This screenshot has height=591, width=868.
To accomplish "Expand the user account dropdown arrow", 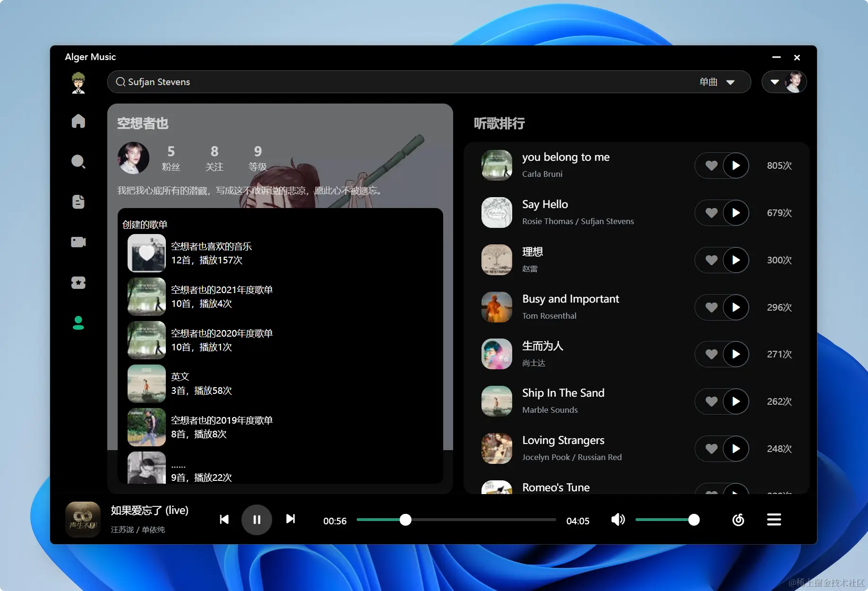I will click(x=774, y=82).
